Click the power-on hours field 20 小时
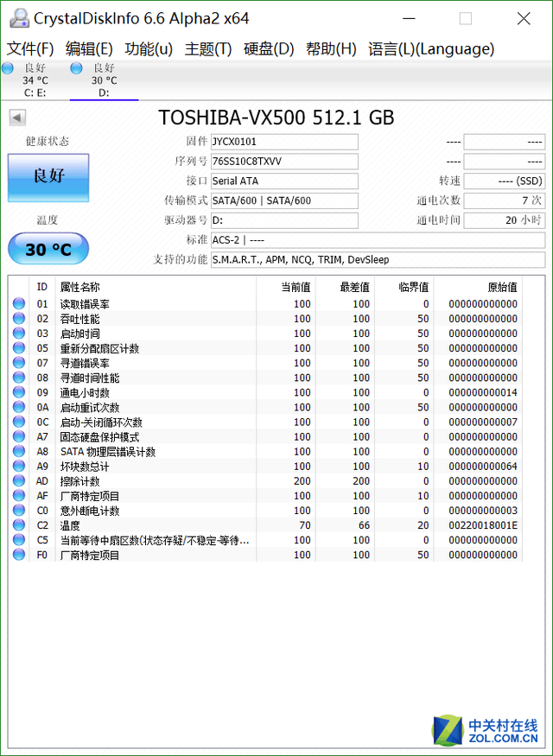 click(x=505, y=220)
